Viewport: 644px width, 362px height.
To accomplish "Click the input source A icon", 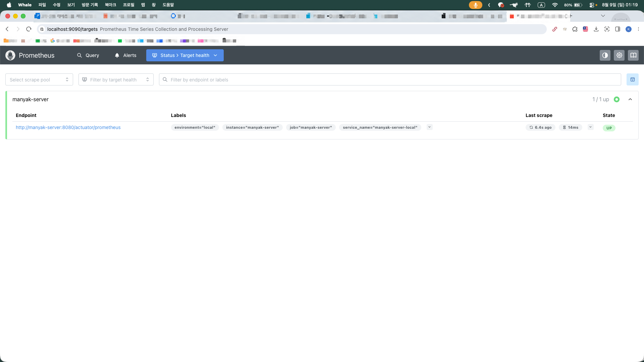I will click(541, 5).
